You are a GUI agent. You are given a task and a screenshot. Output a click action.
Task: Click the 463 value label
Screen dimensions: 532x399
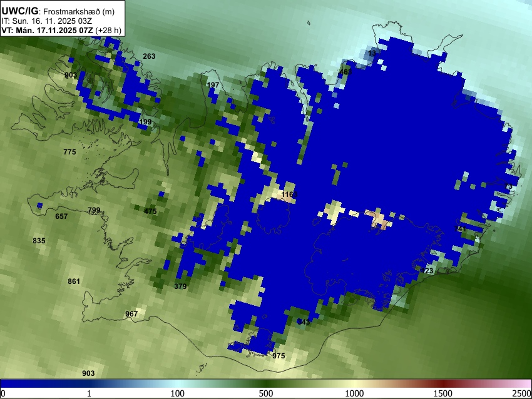pyautogui.click(x=345, y=72)
